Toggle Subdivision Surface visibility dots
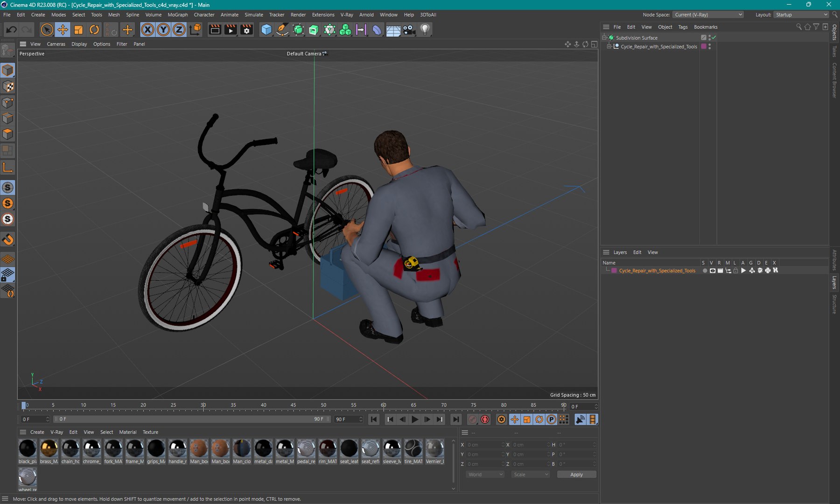Viewport: 840px width, 504px height. click(x=710, y=37)
